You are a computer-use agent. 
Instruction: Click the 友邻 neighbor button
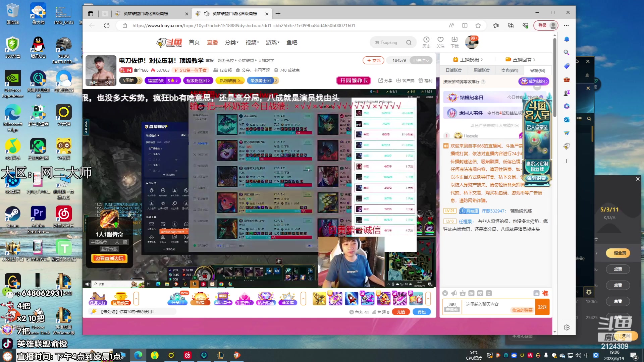tap(373, 60)
